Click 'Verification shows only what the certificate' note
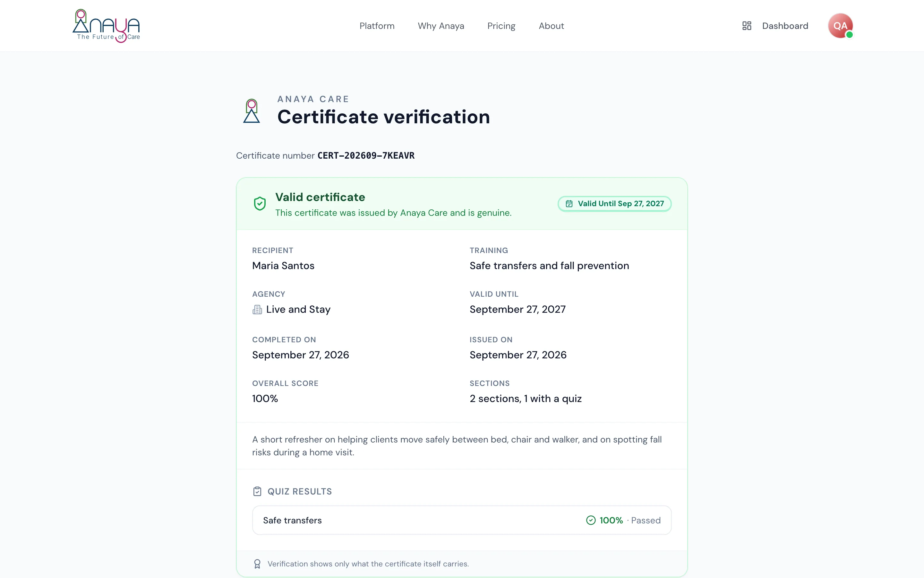 [x=368, y=564]
